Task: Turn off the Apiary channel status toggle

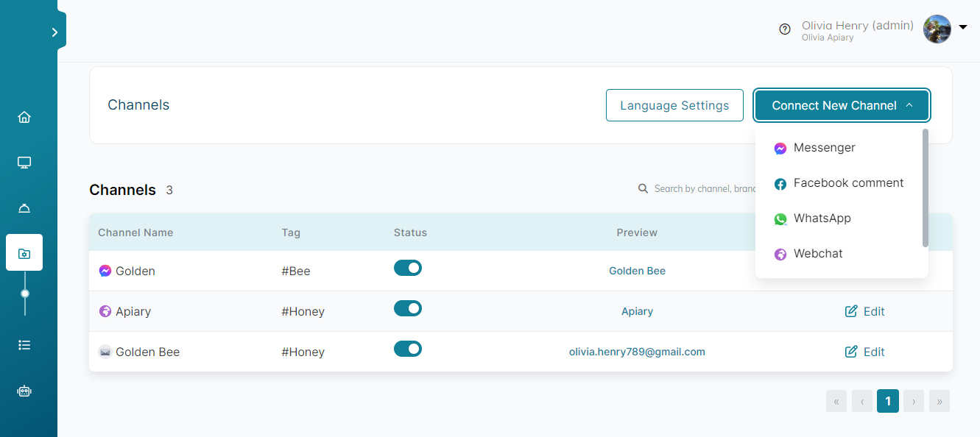Action: pyautogui.click(x=408, y=308)
